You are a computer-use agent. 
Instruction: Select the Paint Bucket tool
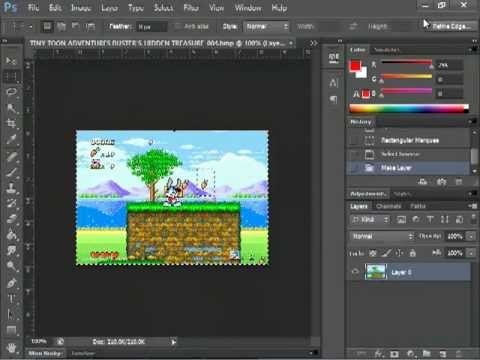[11, 235]
